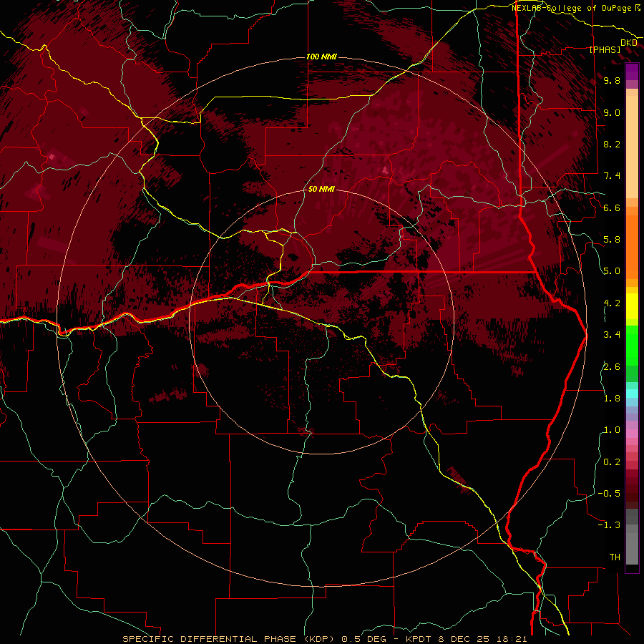
Task: Click the KPDT station identifier
Action: pyautogui.click(x=419, y=639)
